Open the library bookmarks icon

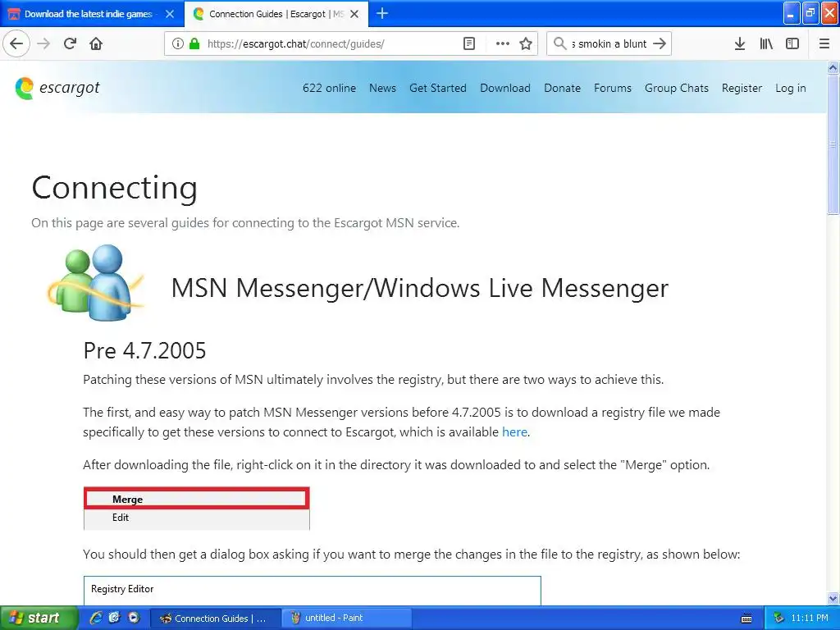click(766, 43)
